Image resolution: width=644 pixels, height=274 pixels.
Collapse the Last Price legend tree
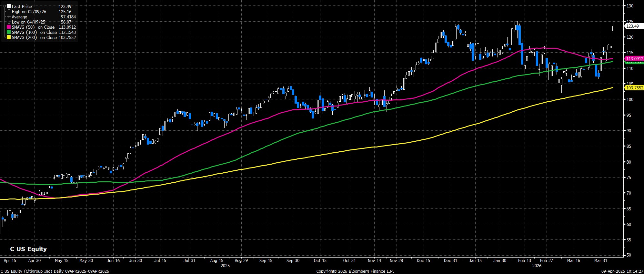coord(4,6)
